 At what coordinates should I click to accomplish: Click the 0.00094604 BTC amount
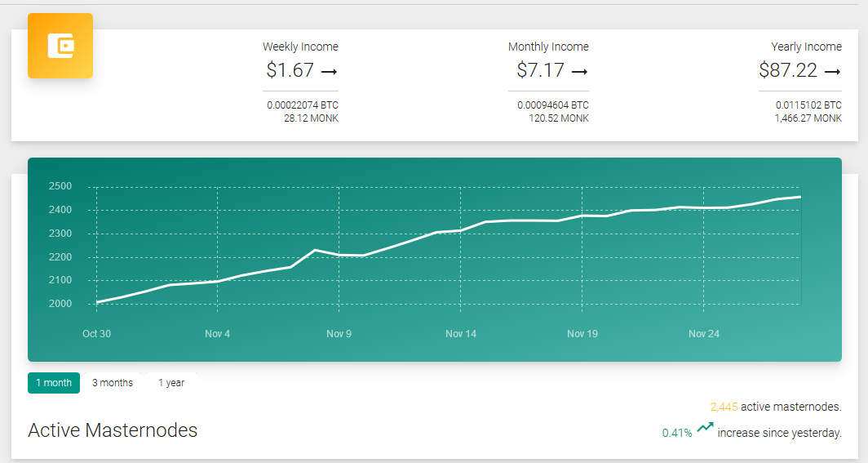(553, 105)
